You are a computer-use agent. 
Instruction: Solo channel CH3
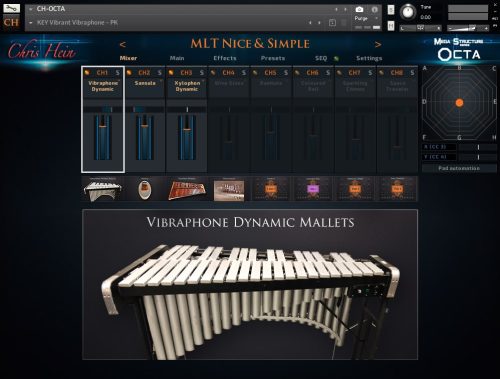(202, 72)
